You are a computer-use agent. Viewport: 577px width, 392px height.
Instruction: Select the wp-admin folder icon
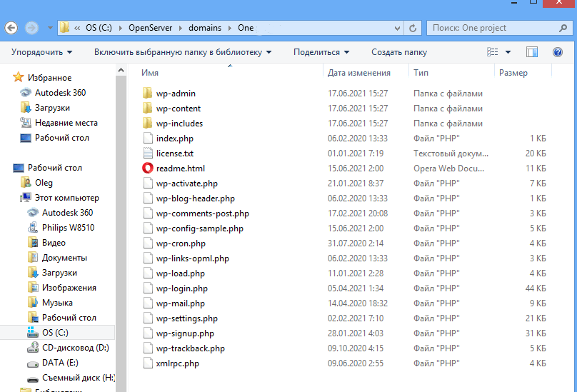pos(147,93)
